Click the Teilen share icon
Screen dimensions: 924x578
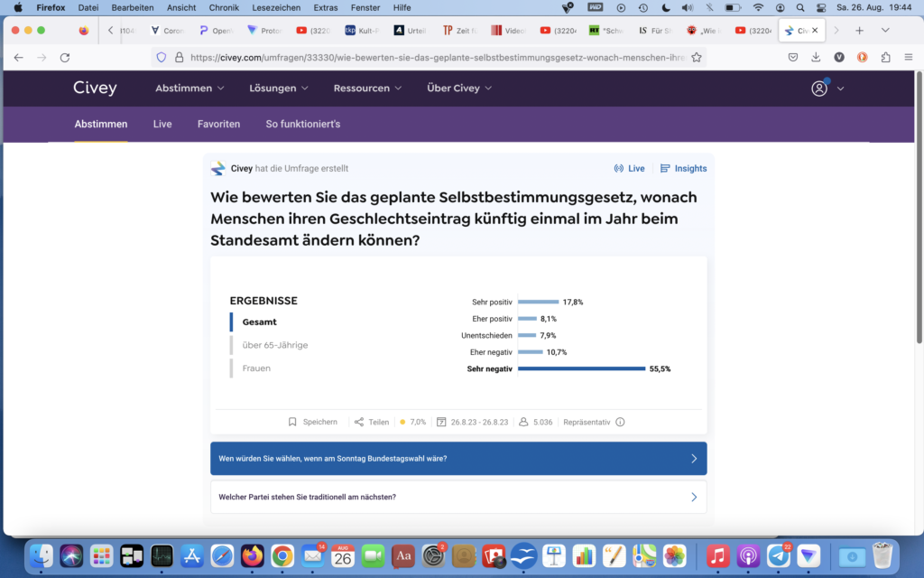tap(359, 422)
